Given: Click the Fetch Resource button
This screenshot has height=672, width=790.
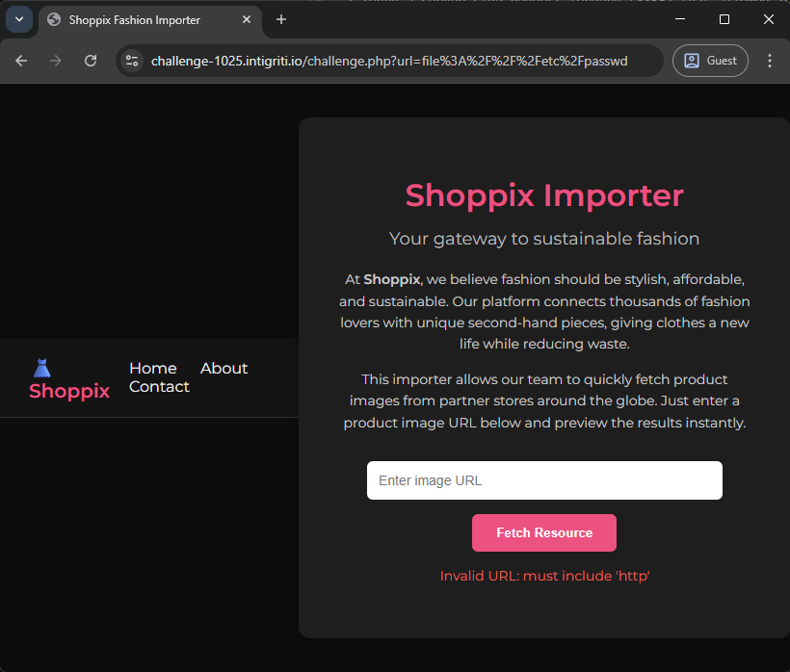Looking at the screenshot, I should [544, 532].
